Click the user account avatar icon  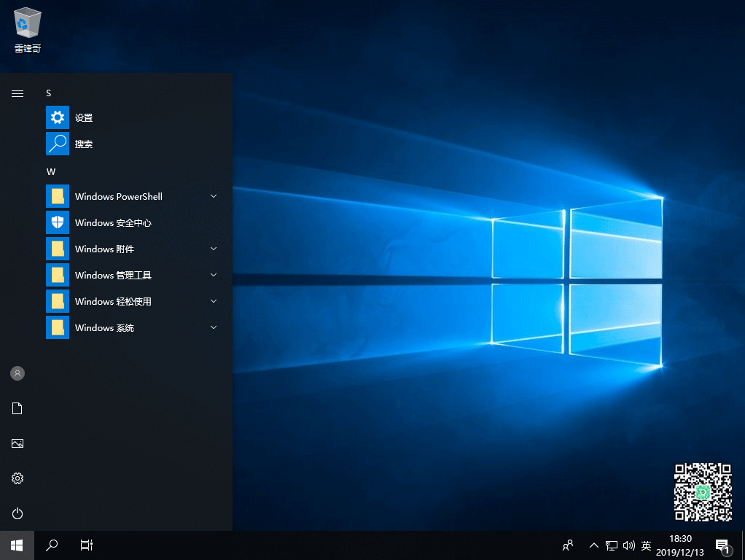tap(17, 373)
